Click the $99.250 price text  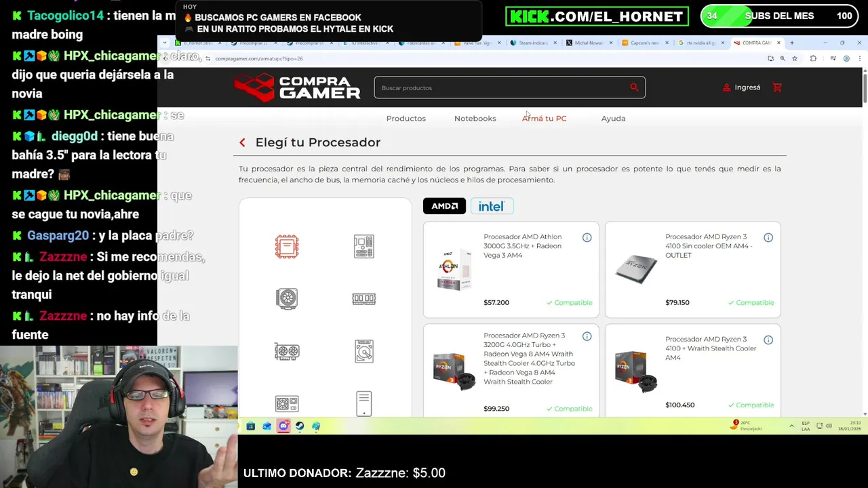pyautogui.click(x=496, y=409)
